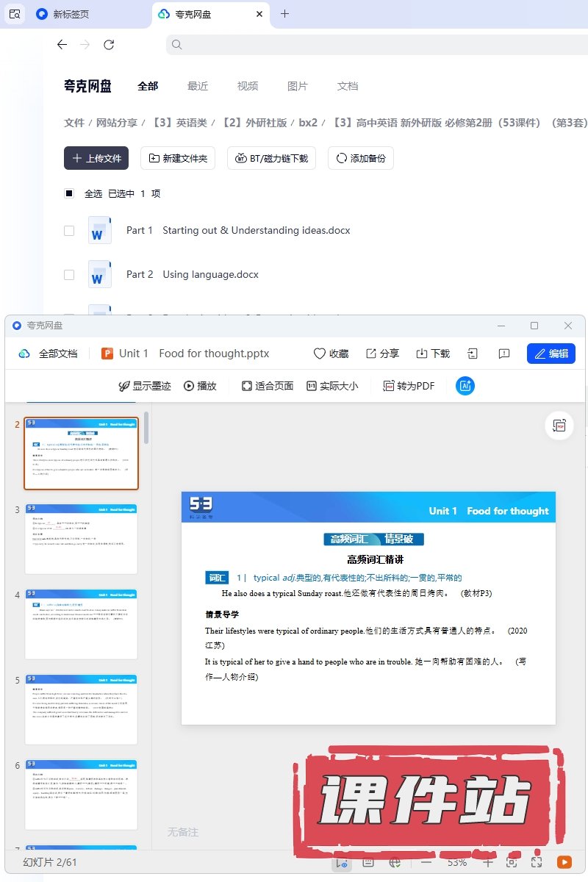Tick checkbox for Part 1 Starting out document
Viewport: 588px width, 882px height.
click(69, 230)
